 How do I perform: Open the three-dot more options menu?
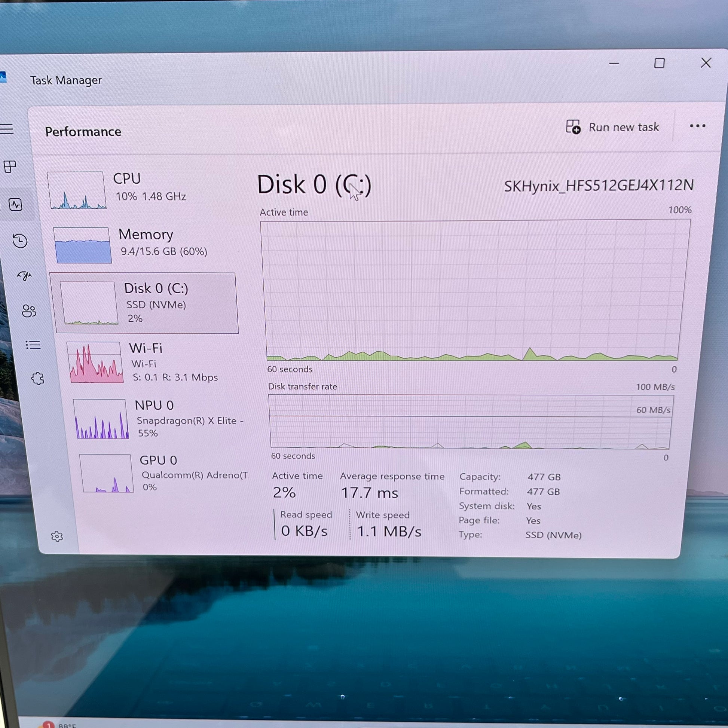coord(697,126)
